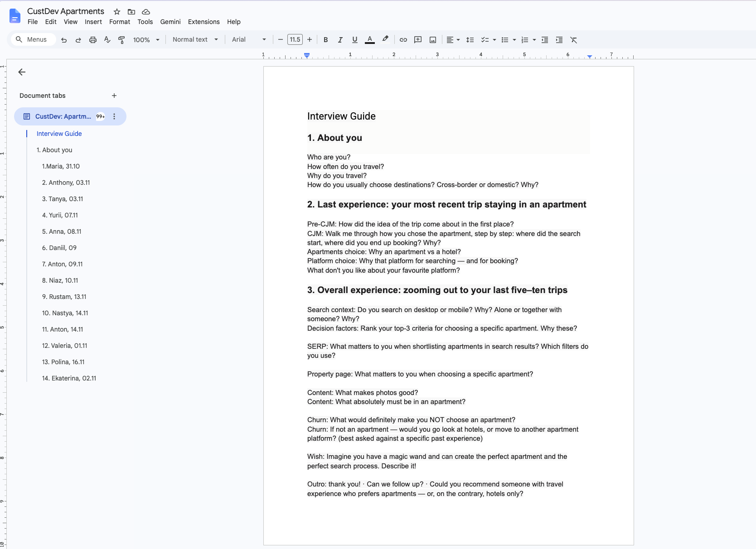Star the CustDev Apartments document
This screenshot has width=756, height=549.
point(117,12)
